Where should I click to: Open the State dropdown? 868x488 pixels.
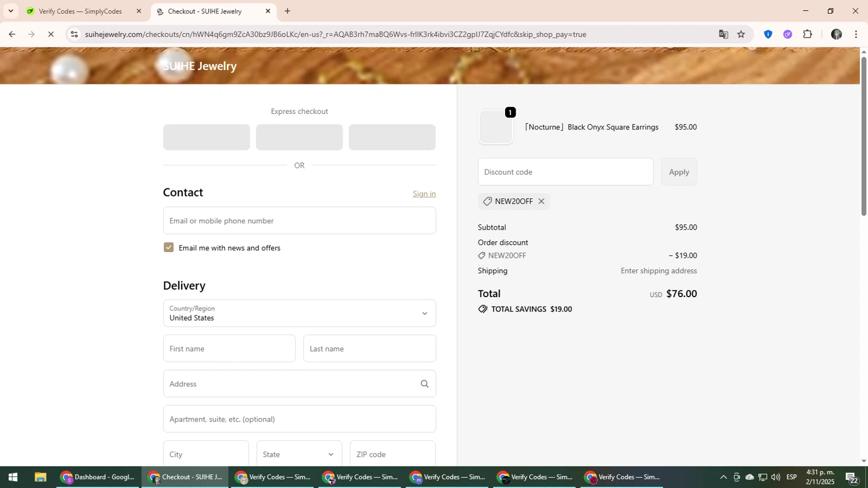tap(299, 454)
